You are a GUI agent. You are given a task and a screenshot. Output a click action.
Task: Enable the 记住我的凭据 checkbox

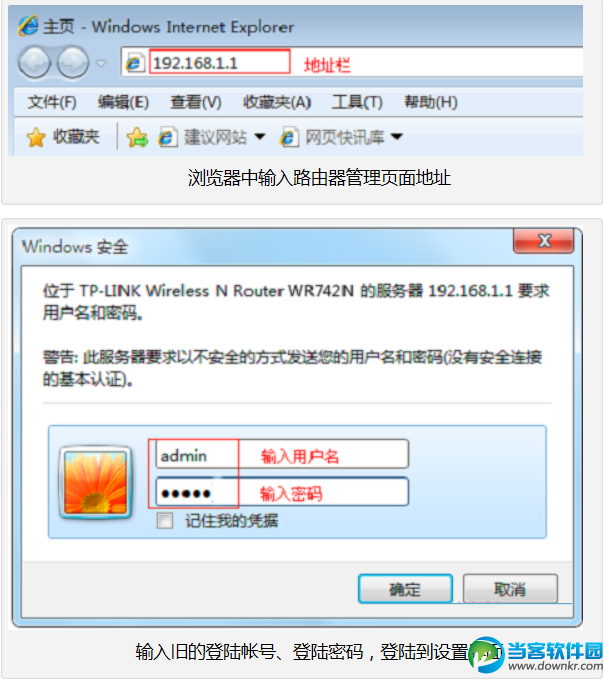(x=165, y=520)
